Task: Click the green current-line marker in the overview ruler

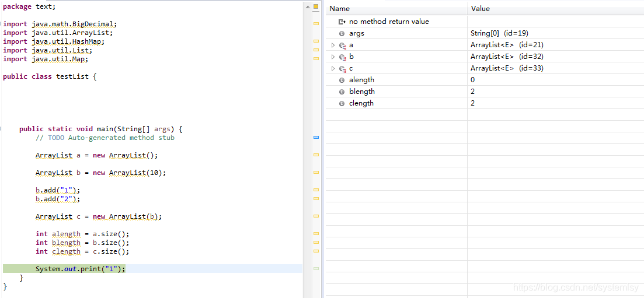Action: 316,268
